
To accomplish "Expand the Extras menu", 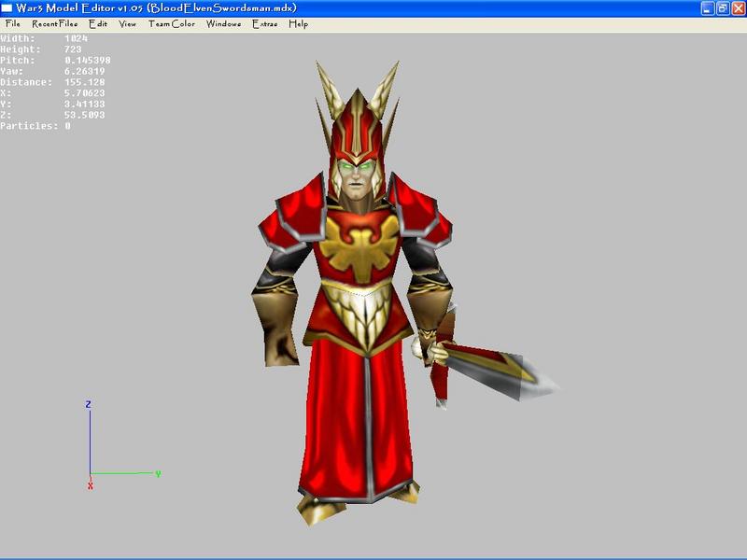I will (265, 24).
